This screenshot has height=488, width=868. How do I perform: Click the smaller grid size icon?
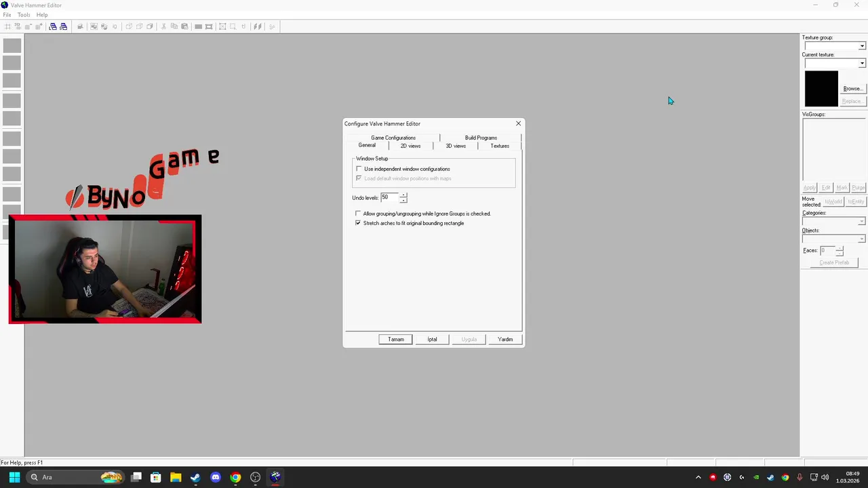(x=28, y=26)
